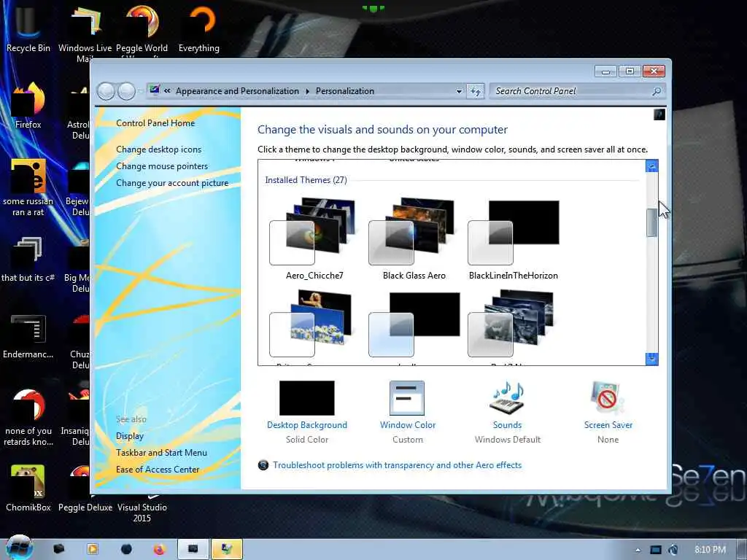Click the Sounds keyboard and notes icon
The width and height of the screenshot is (747, 560).
click(x=507, y=398)
